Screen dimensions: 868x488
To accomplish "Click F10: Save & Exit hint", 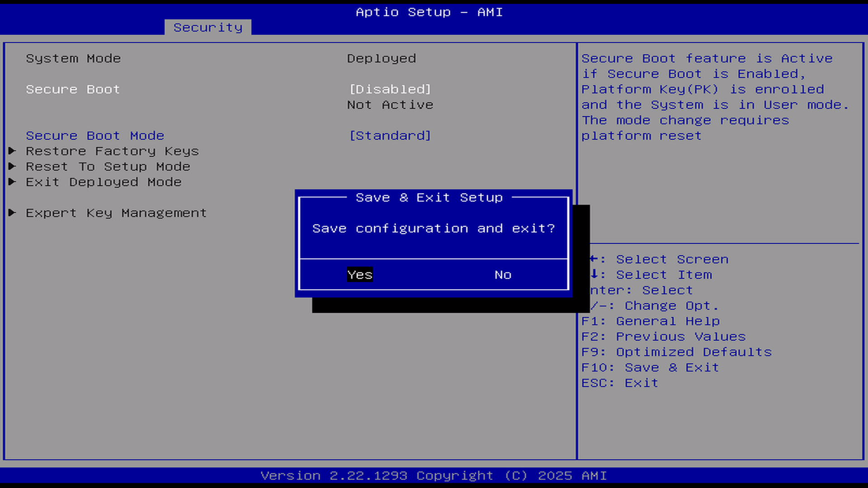I will [650, 367].
